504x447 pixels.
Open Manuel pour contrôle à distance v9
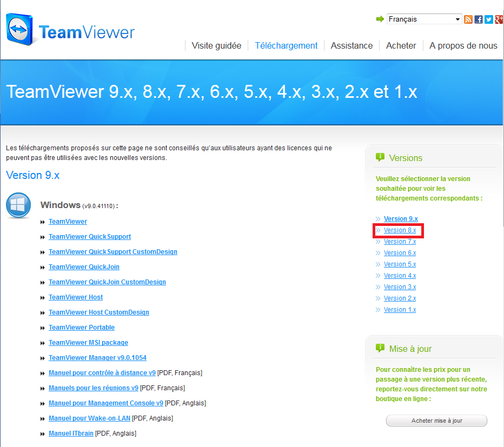(x=102, y=373)
